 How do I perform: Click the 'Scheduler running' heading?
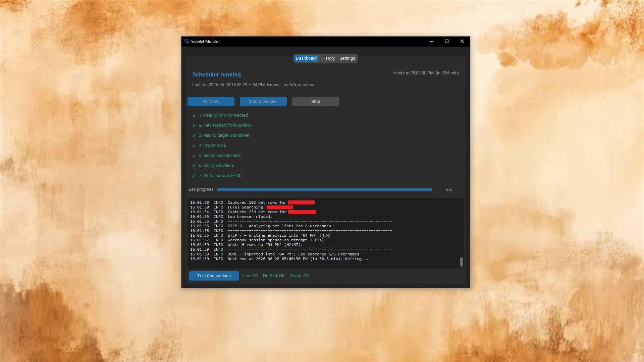[216, 74]
